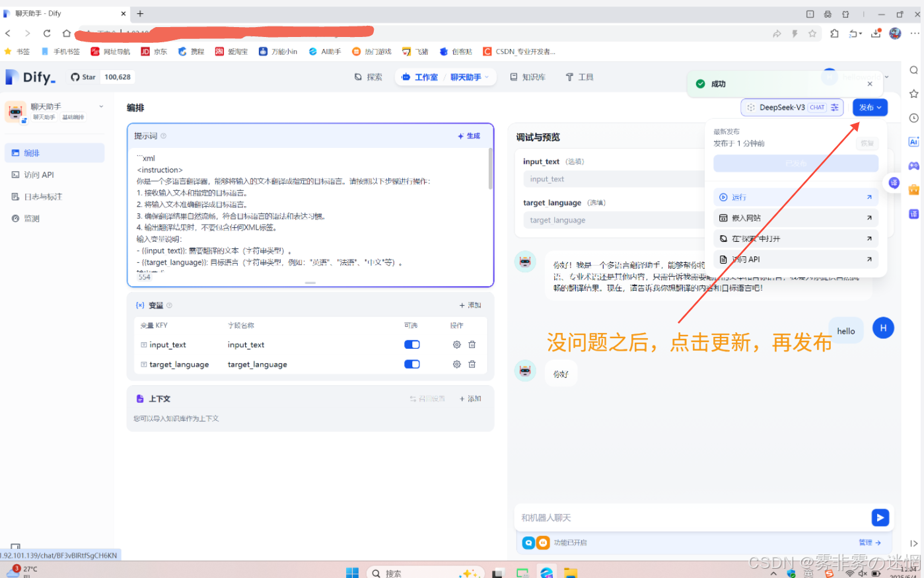Open the browser sidebar game controller icon

[914, 166]
